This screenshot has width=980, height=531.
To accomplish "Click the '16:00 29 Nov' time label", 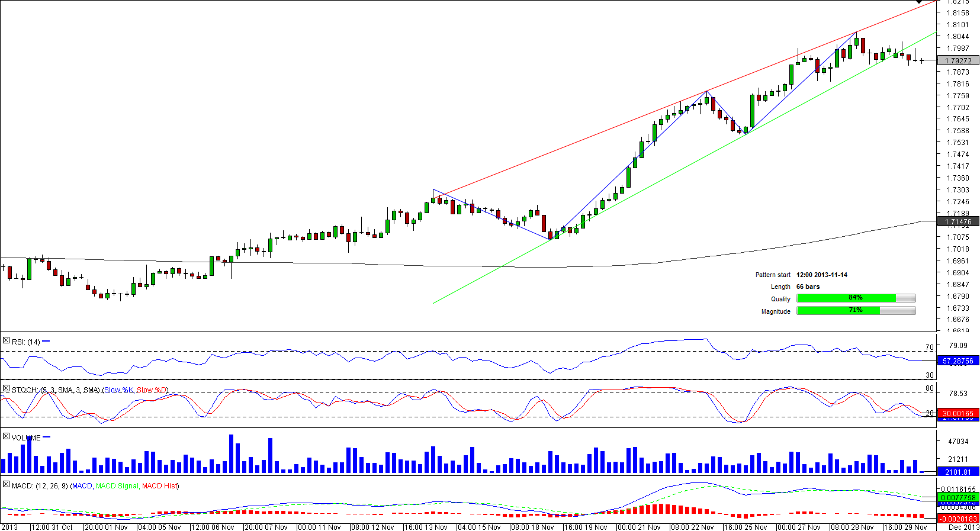I will point(905,527).
